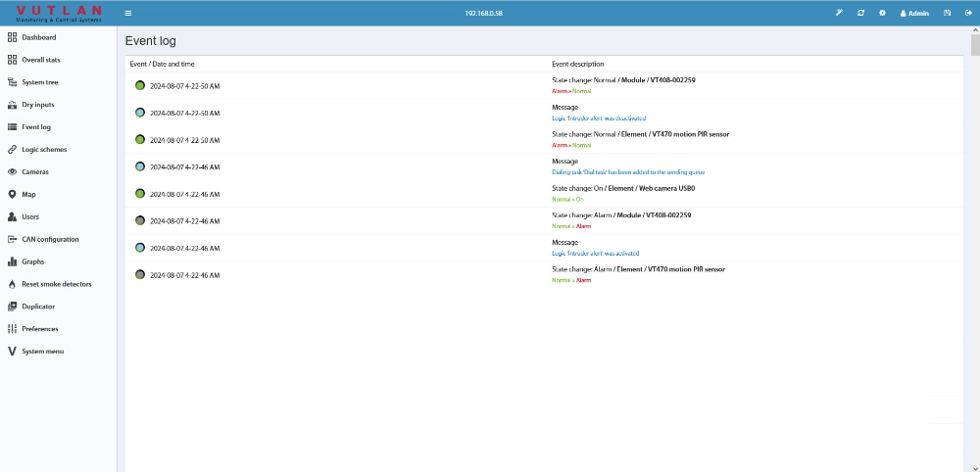Image resolution: width=980 pixels, height=472 pixels.
Task: Open the System menu item
Action: [x=42, y=352]
